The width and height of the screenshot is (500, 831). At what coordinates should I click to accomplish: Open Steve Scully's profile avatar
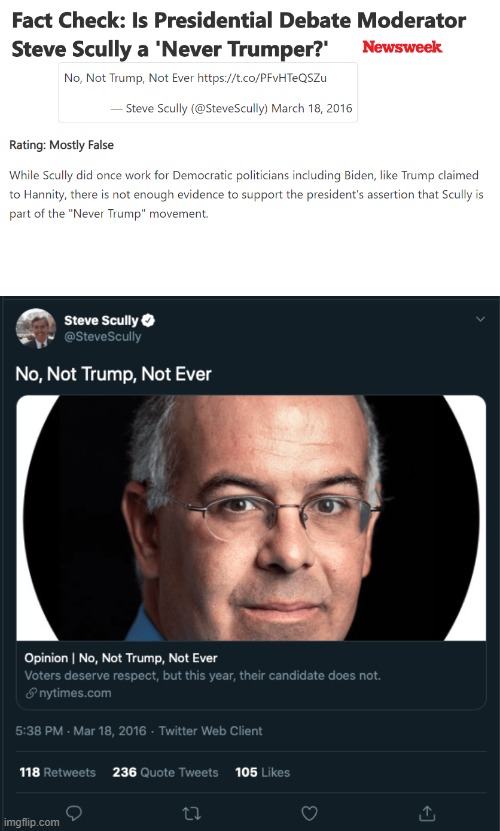coord(36,328)
